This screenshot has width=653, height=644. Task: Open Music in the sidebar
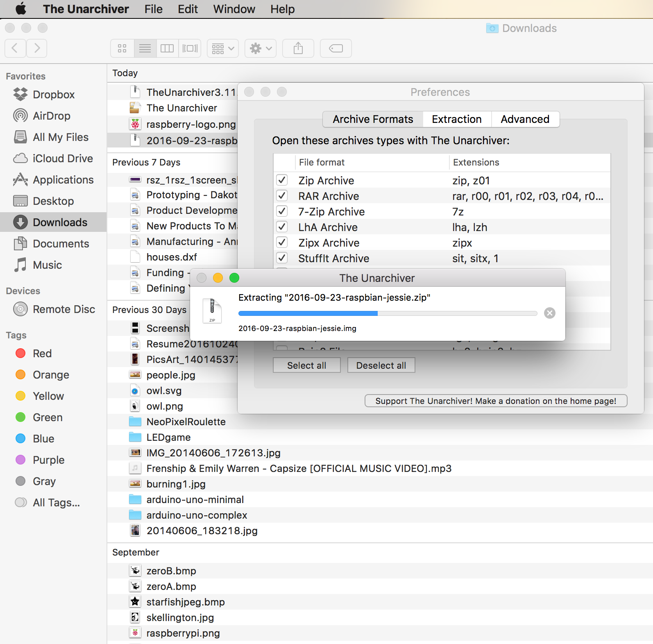(53, 265)
